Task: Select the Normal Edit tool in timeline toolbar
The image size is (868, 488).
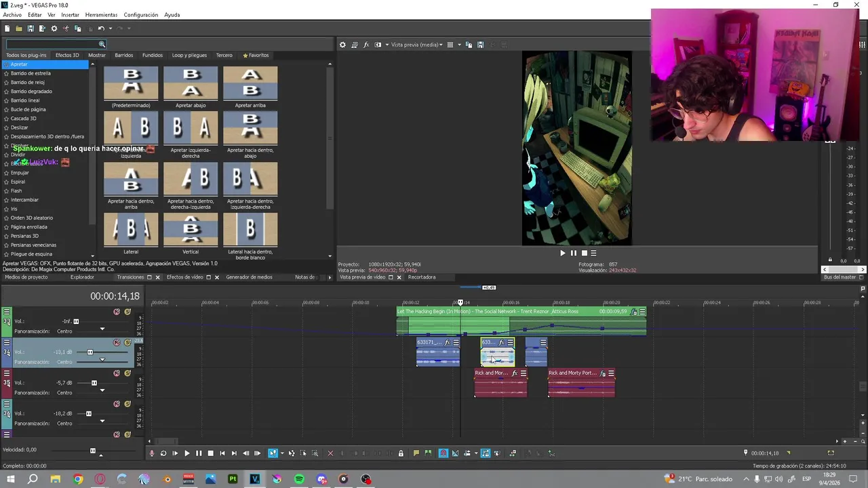Action: [273, 453]
